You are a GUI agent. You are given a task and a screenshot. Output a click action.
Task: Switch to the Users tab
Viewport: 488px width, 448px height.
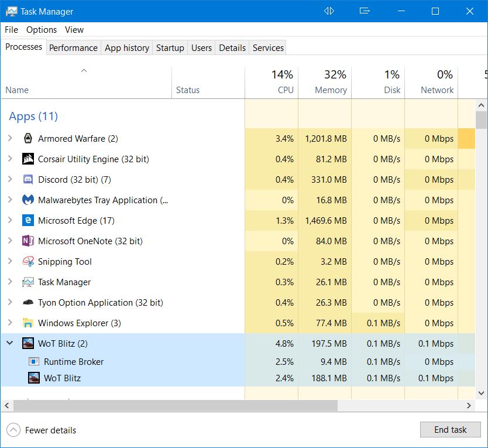[x=201, y=47]
